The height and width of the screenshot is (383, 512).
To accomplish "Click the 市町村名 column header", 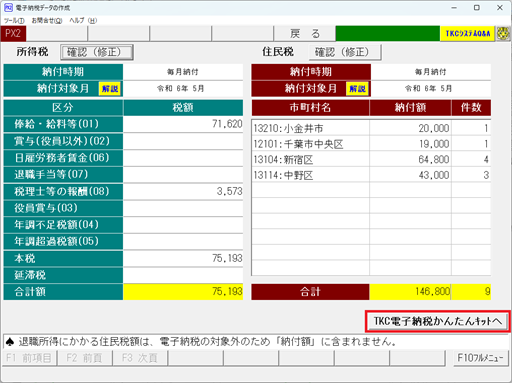I will [x=310, y=108].
